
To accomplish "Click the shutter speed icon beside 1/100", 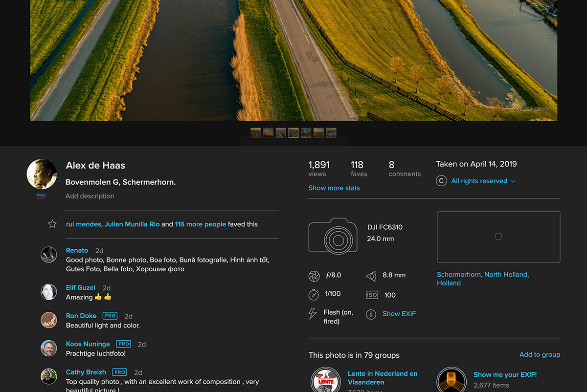I will point(314,294).
